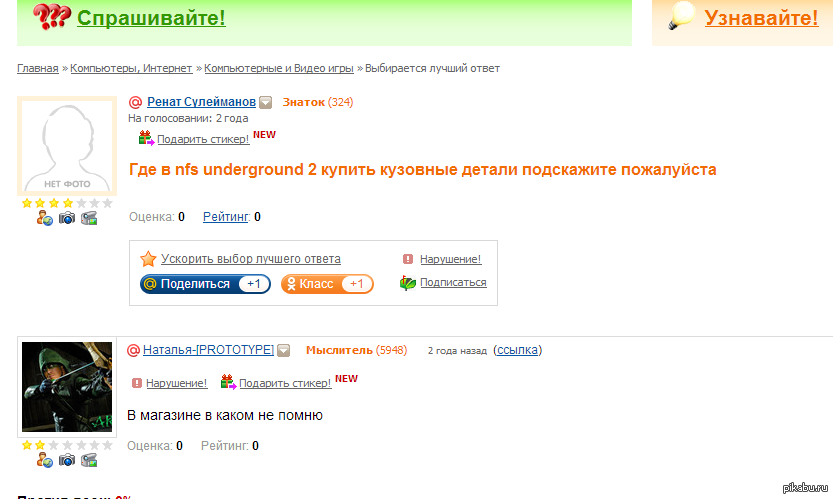Expand the dropdown arrow beside Ренат Сулейманов
This screenshot has height=499, width=833.
266,102
